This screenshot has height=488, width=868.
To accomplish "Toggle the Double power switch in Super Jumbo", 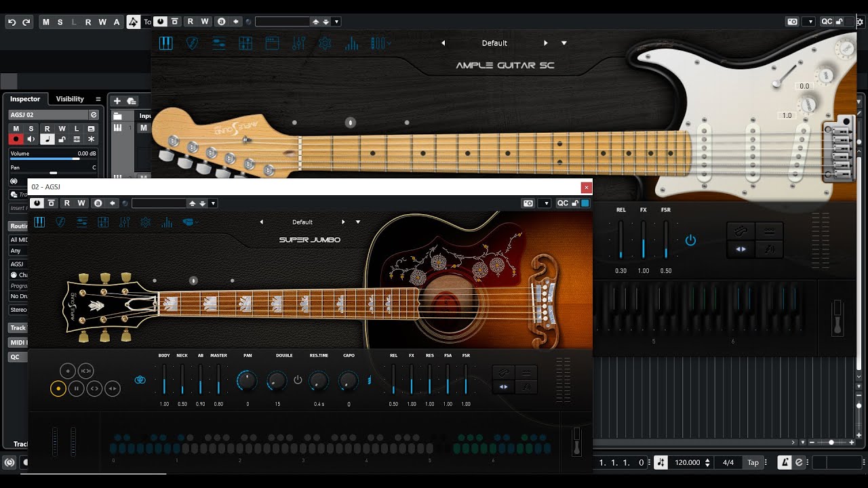I will pyautogui.click(x=298, y=380).
